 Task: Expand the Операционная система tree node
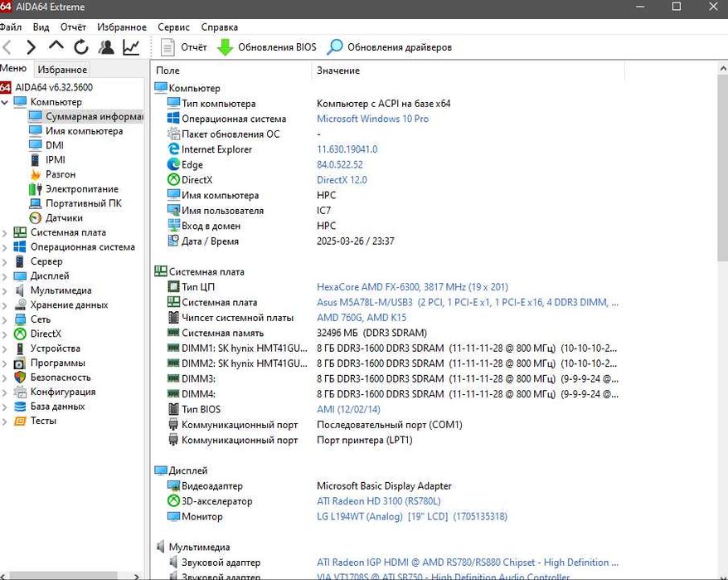click(5, 246)
